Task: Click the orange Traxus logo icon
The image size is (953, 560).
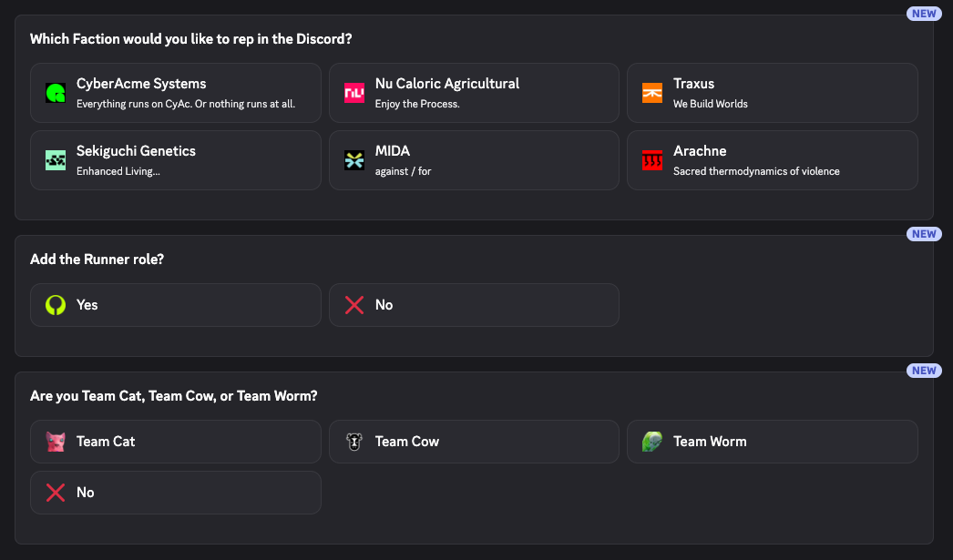Action: [x=651, y=92]
